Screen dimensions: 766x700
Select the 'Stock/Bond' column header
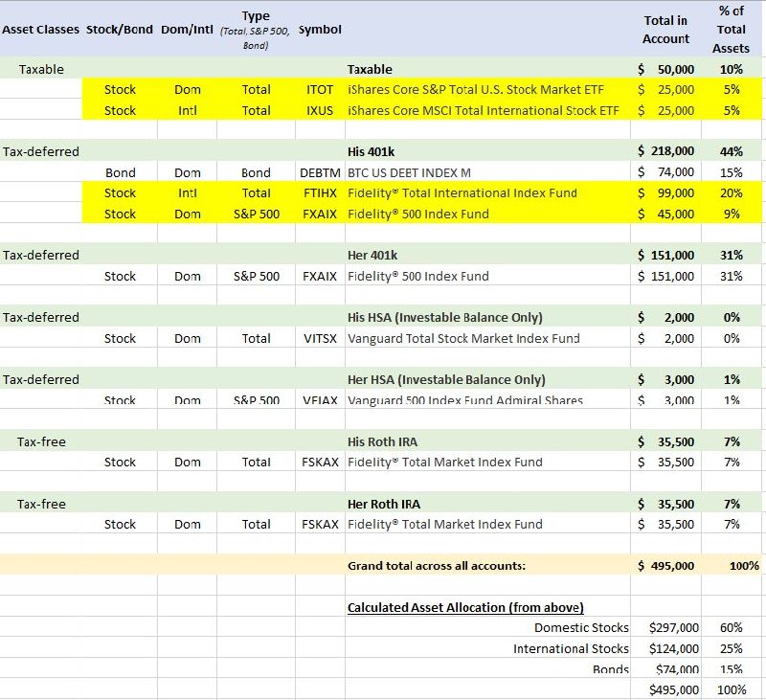pyautogui.click(x=120, y=30)
